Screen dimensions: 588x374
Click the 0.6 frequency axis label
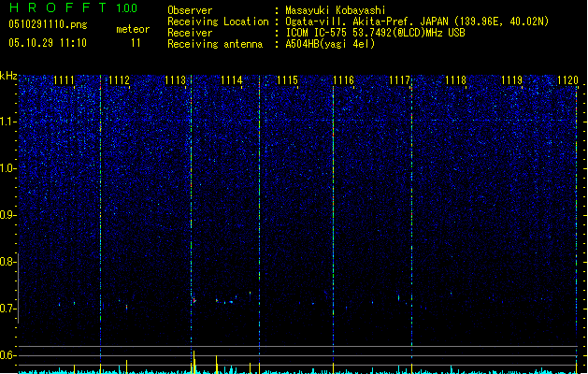[x=7, y=355]
